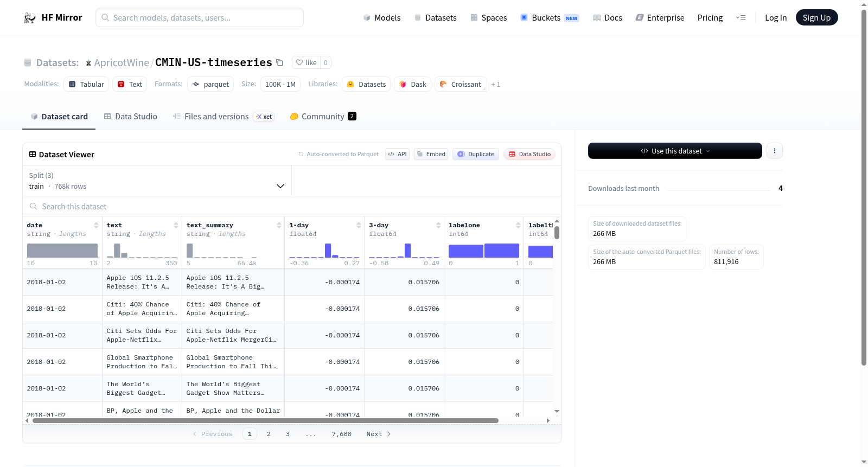868x467 pixels.
Task: Sort the labelone column
Action: pos(518,225)
